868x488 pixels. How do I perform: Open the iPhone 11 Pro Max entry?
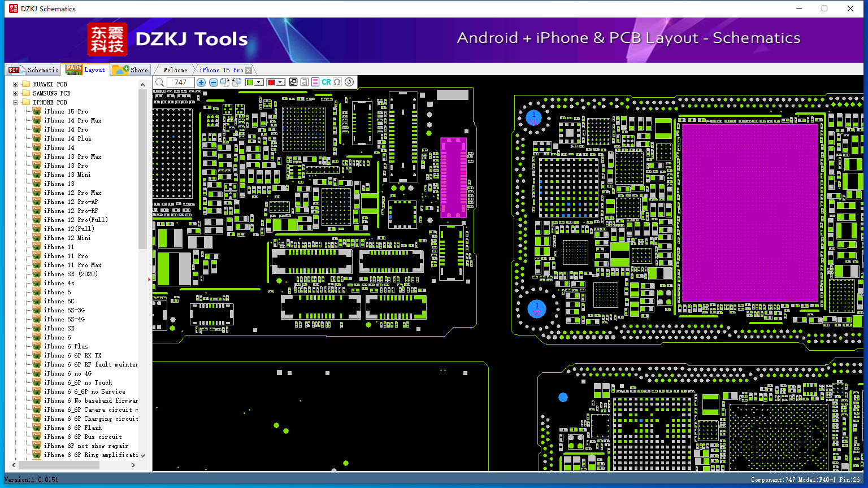pyautogui.click(x=73, y=265)
